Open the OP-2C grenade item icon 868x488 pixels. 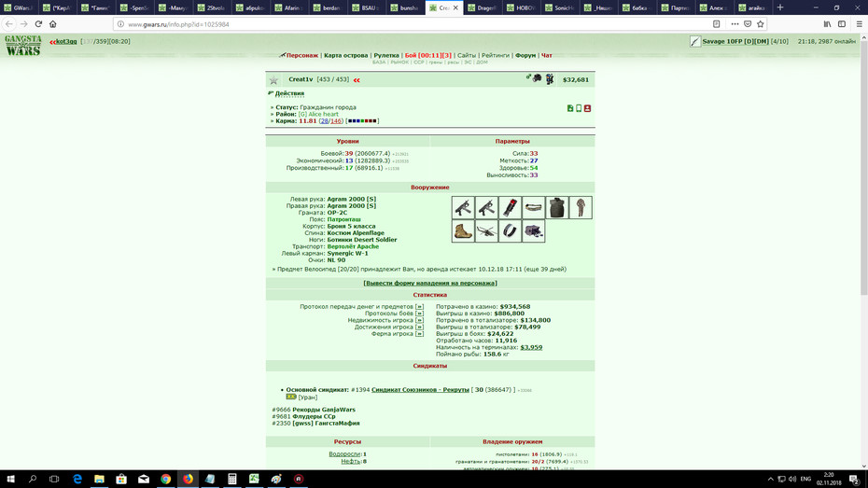[x=510, y=207]
